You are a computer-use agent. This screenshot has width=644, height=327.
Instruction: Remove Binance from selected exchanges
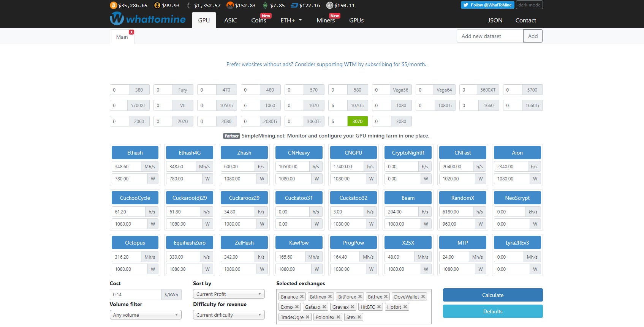[x=302, y=297]
